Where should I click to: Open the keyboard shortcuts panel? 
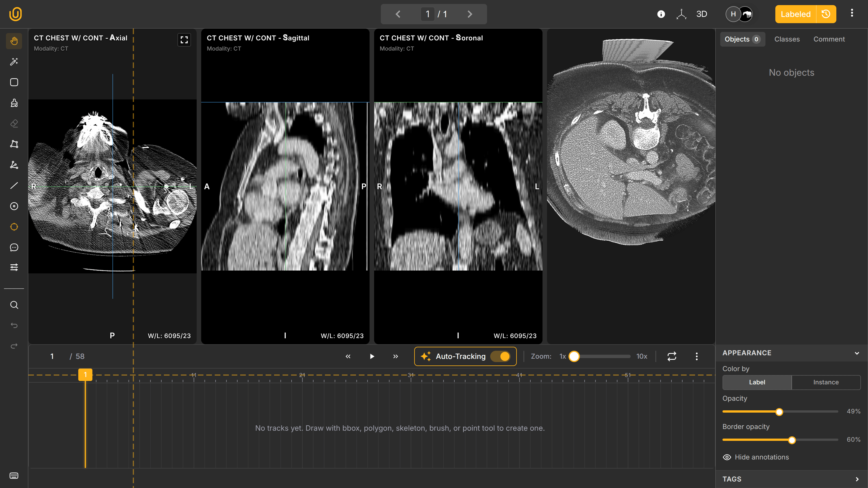[x=14, y=476]
